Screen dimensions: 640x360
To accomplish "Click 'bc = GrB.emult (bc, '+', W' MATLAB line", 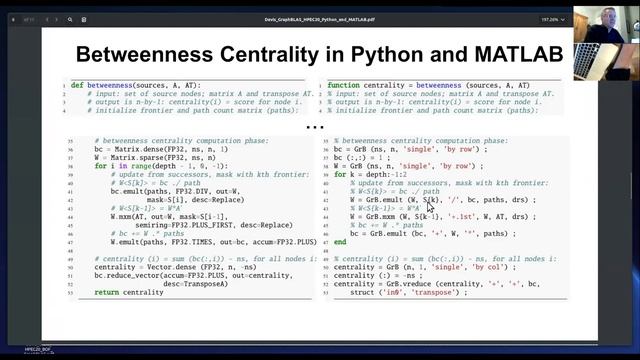I will point(433,233).
